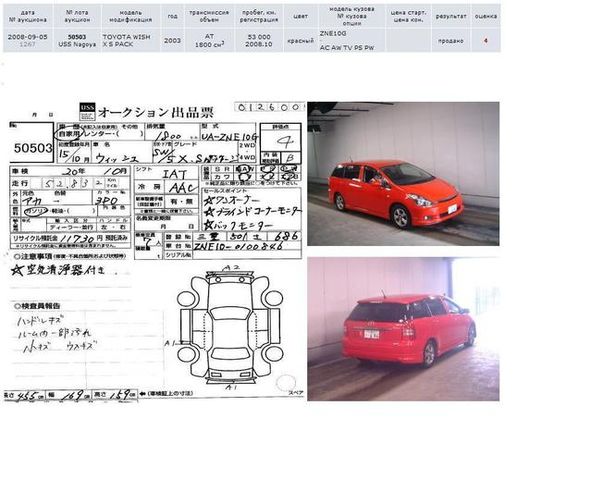
Task: Click the red rating 4 in results table
Action: (486, 40)
